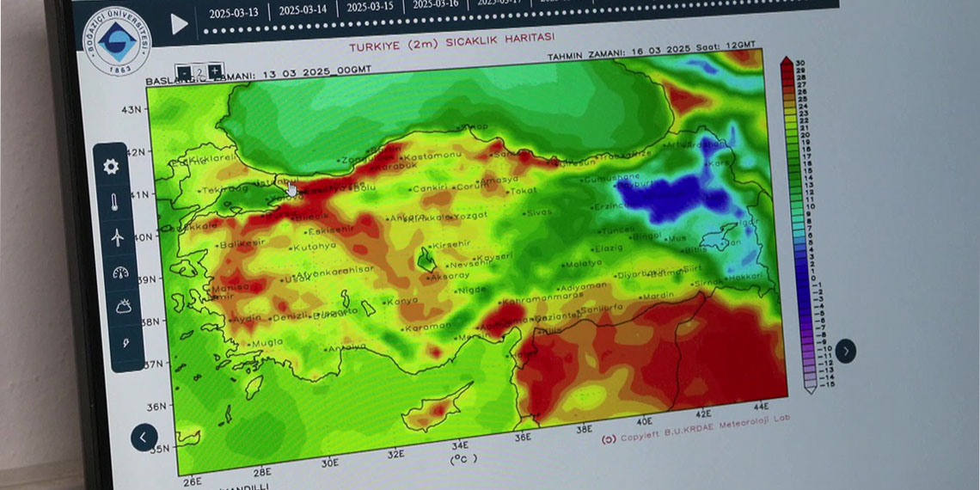Screen dimensions: 980x490
Task: Click Konya on the map
Action: [400, 301]
